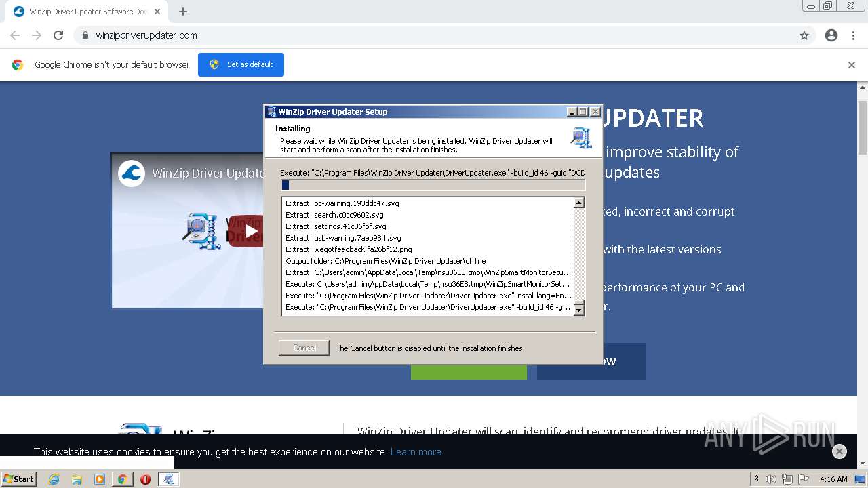Viewport: 868px width, 488px height.
Task: Click the Chrome forward arrow
Action: [x=37, y=35]
